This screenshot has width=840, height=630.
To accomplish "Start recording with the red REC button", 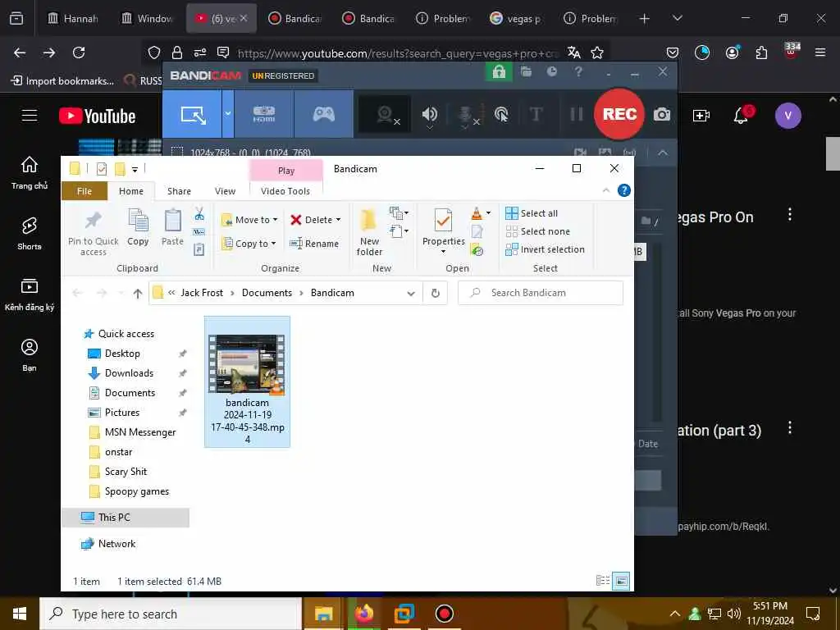I will [x=619, y=114].
